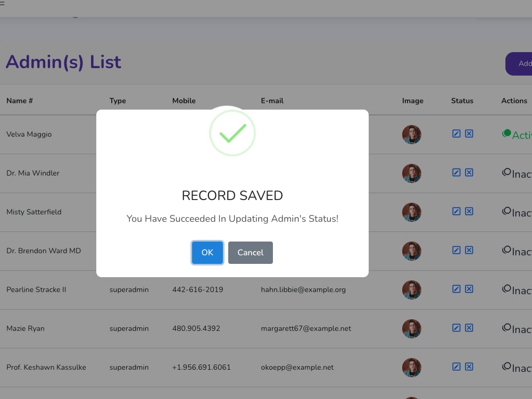The image size is (532, 399).
Task: Click the Status column header
Action: pos(462,101)
